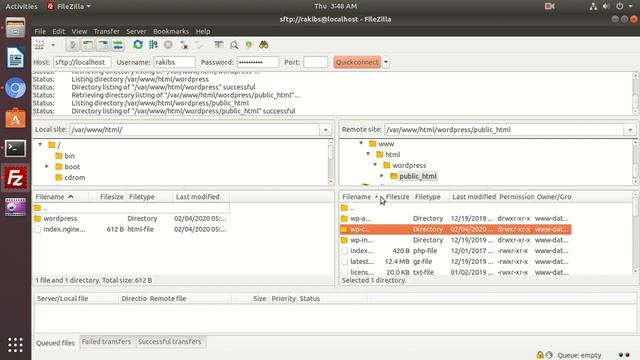Image resolution: width=640 pixels, height=360 pixels.
Task: Cancel current operation icon
Action: [x=168, y=45]
